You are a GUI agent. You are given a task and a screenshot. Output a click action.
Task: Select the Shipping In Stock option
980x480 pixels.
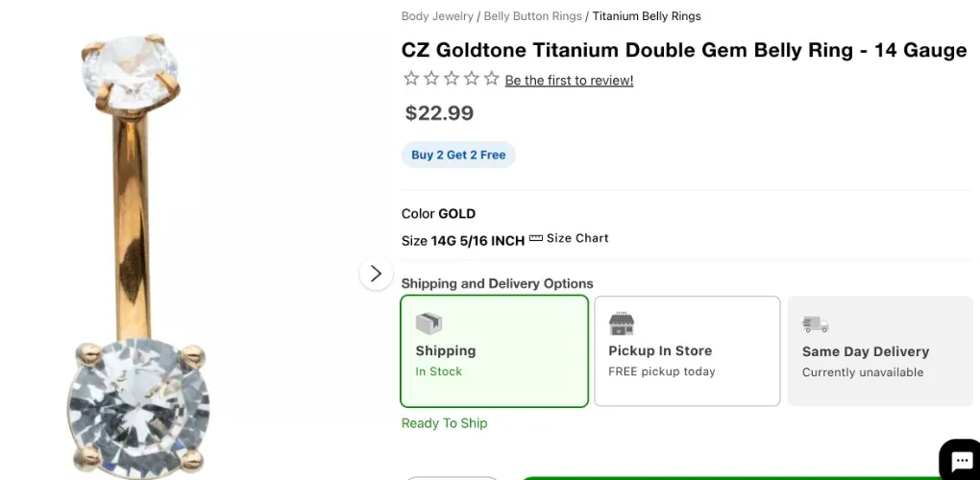(x=495, y=350)
